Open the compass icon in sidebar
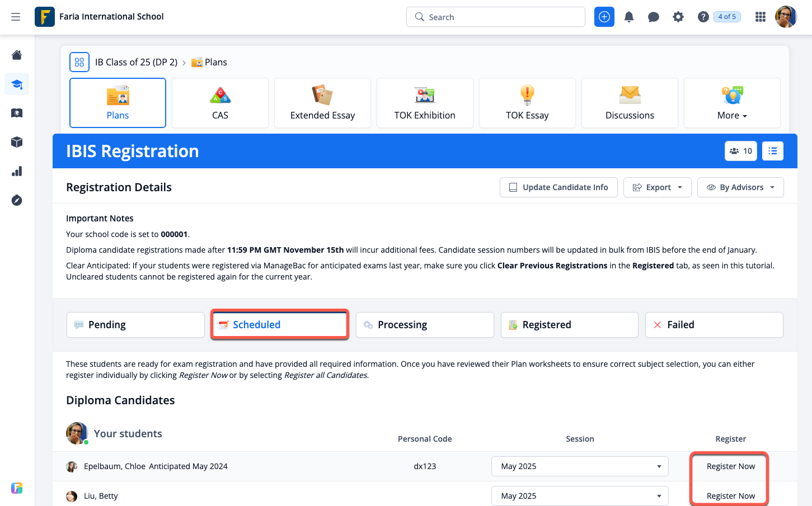812x506 pixels. click(17, 200)
